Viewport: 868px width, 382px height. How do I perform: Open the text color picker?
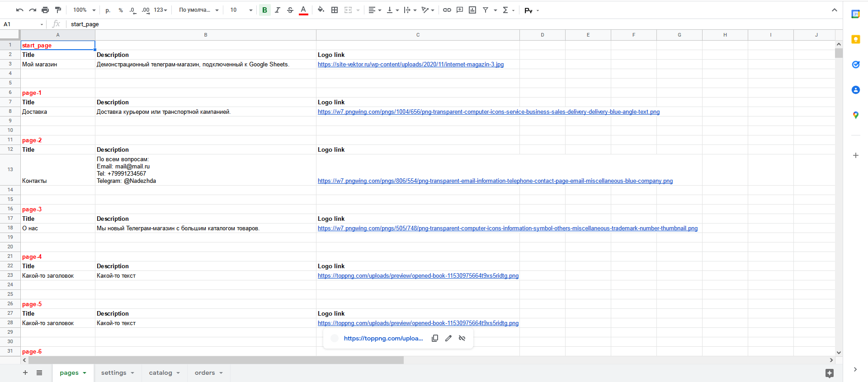303,10
